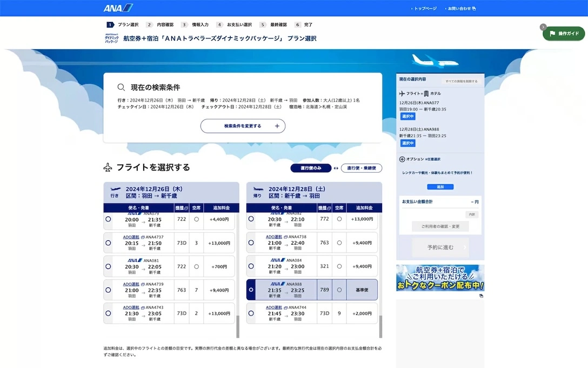
Task: Click the magnifier icon beside 現在の検索条件
Action: click(x=121, y=88)
